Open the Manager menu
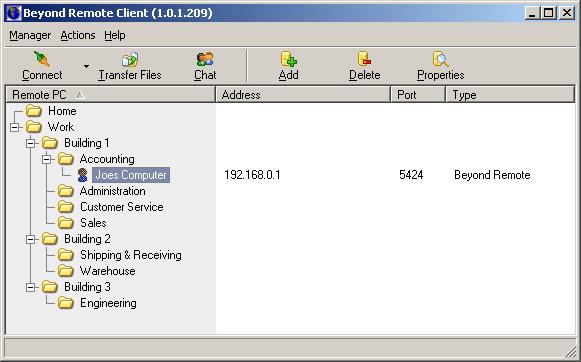The width and height of the screenshot is (581, 362). pyautogui.click(x=30, y=35)
